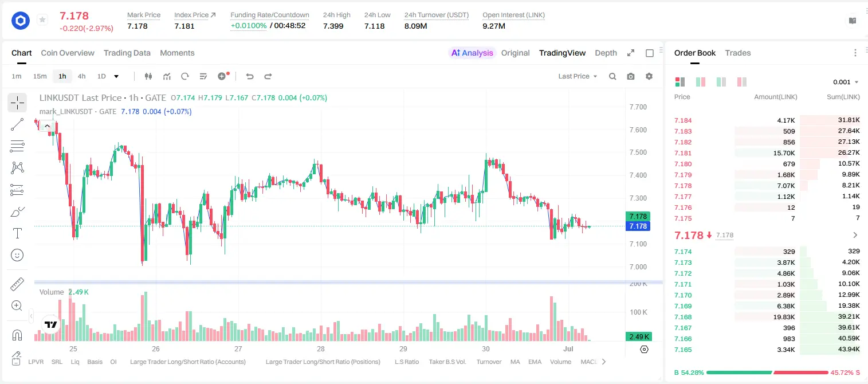This screenshot has width=868, height=384.
Task: Undo the last chart action
Action: (x=249, y=76)
